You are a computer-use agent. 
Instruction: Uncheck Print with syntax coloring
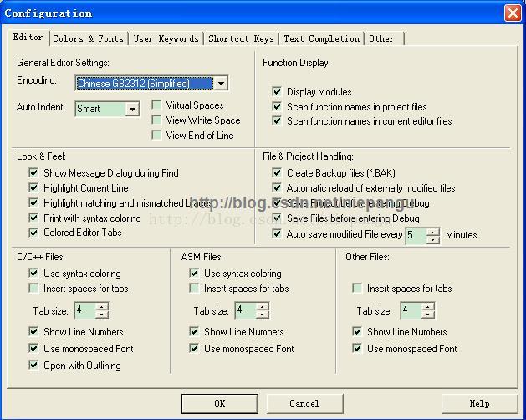click(x=33, y=218)
